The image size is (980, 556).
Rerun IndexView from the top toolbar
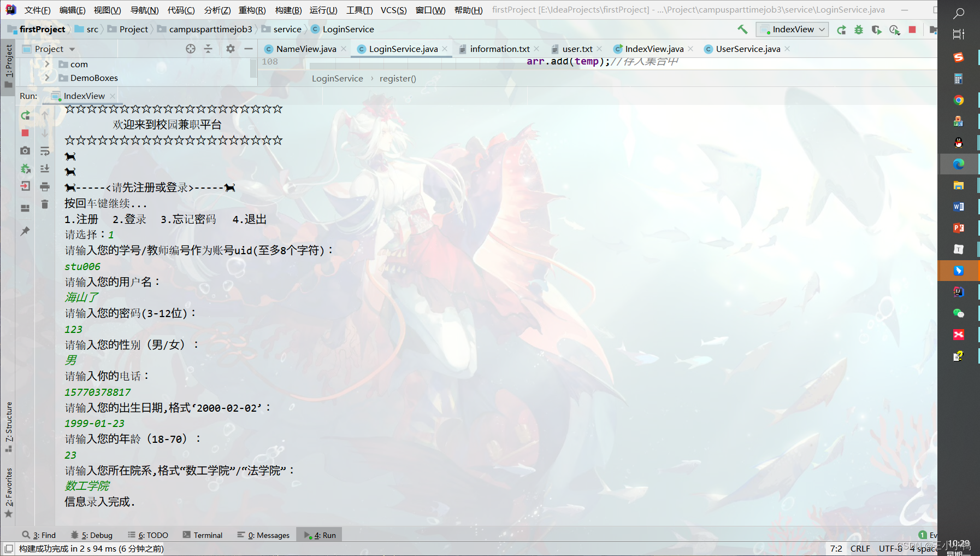[841, 30]
